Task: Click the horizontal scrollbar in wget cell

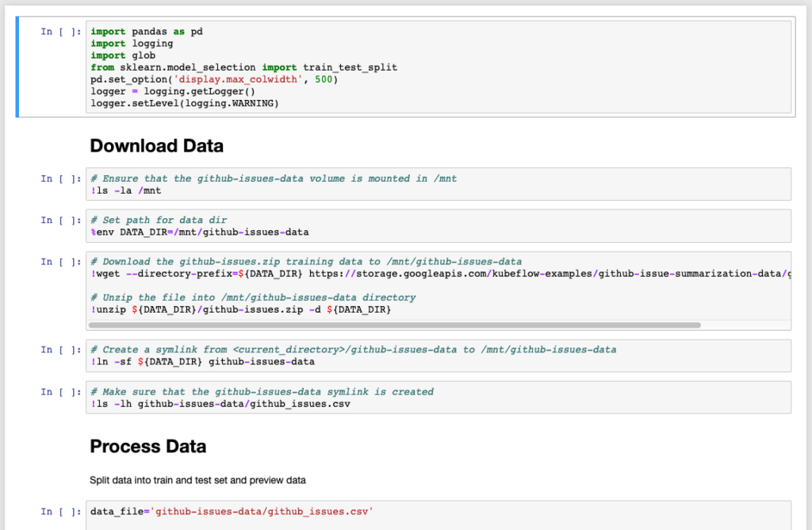Action: [395, 325]
